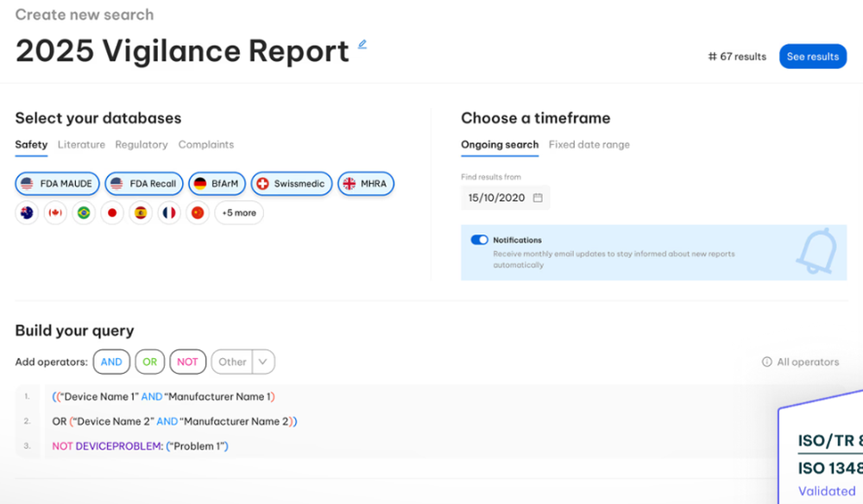
Task: Choose the Australia flag database
Action: click(x=27, y=212)
